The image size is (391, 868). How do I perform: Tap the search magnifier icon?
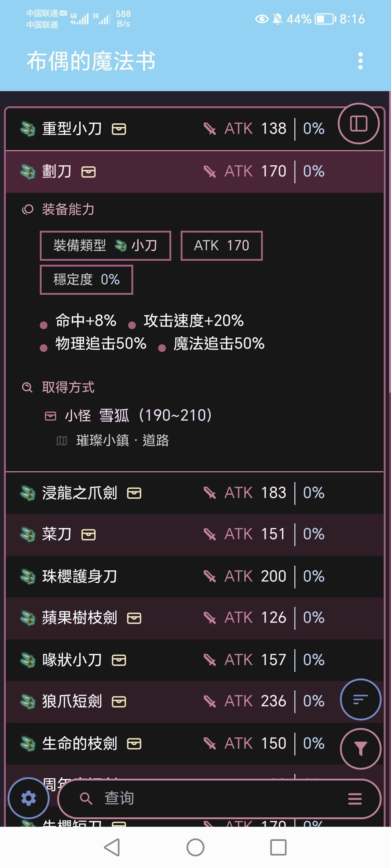pos(86,798)
